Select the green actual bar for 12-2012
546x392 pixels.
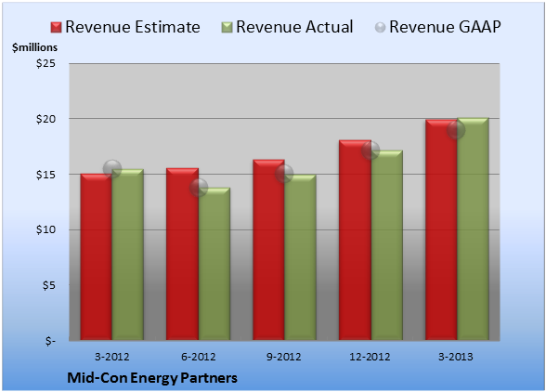point(387,245)
